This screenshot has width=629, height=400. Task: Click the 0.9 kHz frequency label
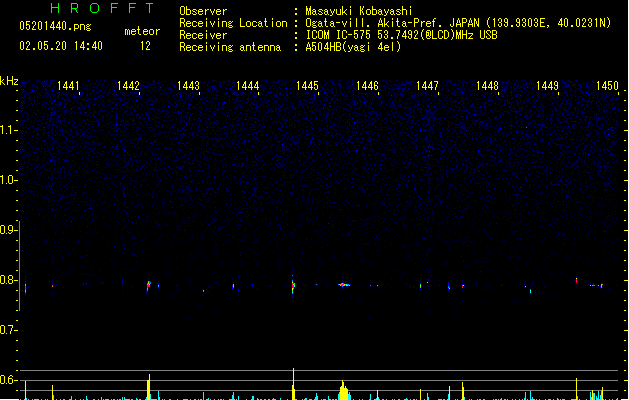point(8,230)
